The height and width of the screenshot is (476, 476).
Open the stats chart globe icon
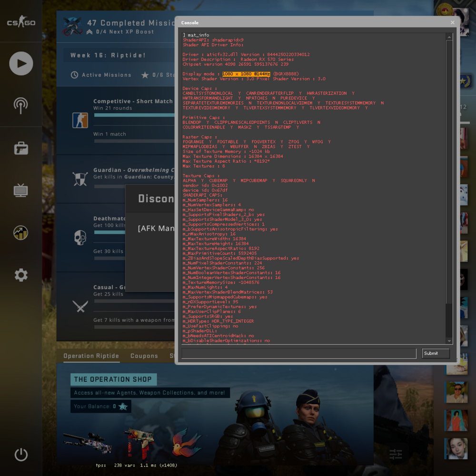(x=21, y=233)
